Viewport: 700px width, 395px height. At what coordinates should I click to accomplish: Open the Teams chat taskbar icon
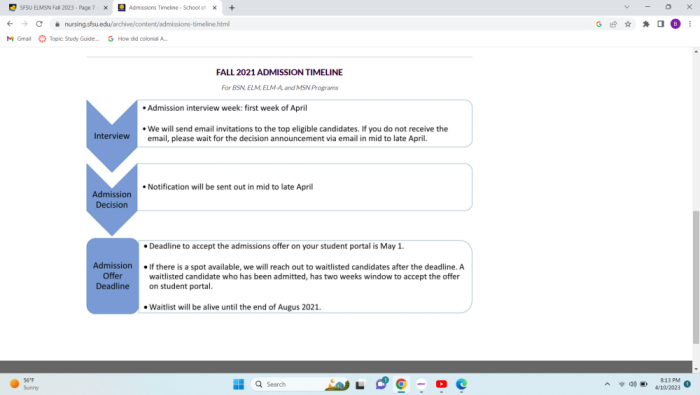tap(381, 384)
